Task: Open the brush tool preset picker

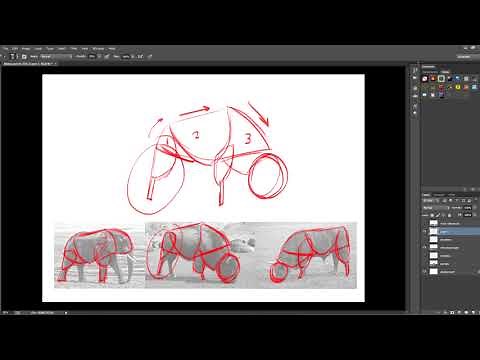Action: click(13, 57)
